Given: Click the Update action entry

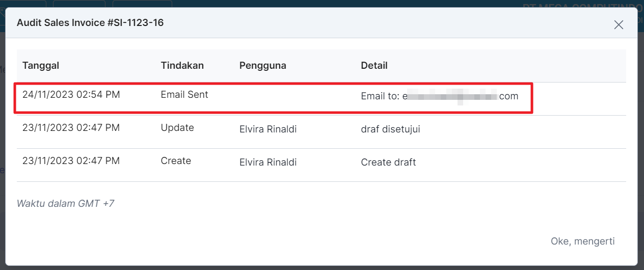Looking at the screenshot, I should click(x=177, y=128).
